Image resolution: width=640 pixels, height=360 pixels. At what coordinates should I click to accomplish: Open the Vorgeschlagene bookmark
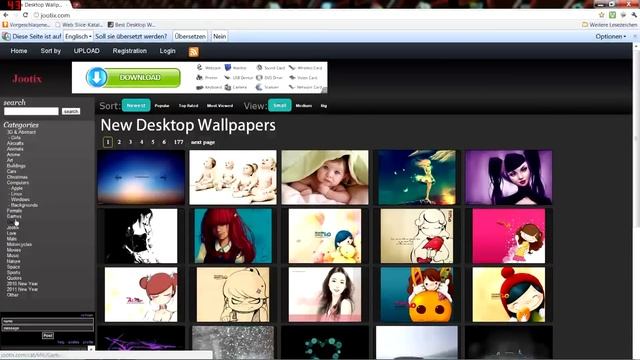click(27, 25)
